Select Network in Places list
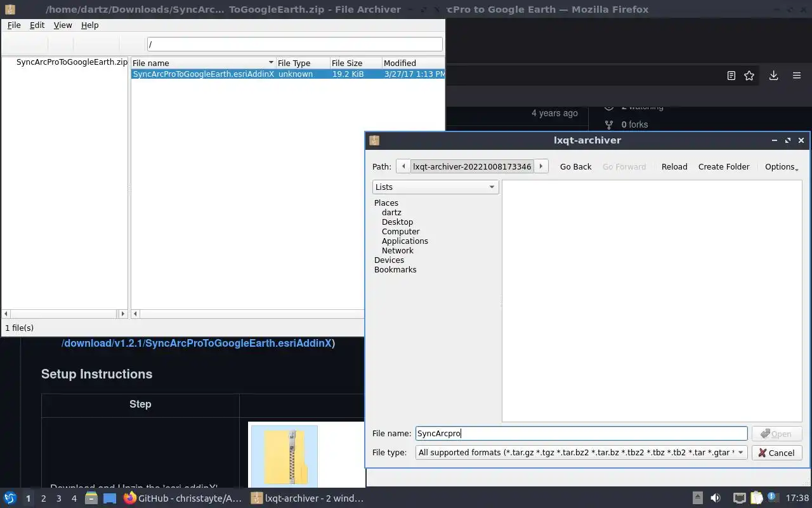The image size is (812, 508). click(x=398, y=250)
